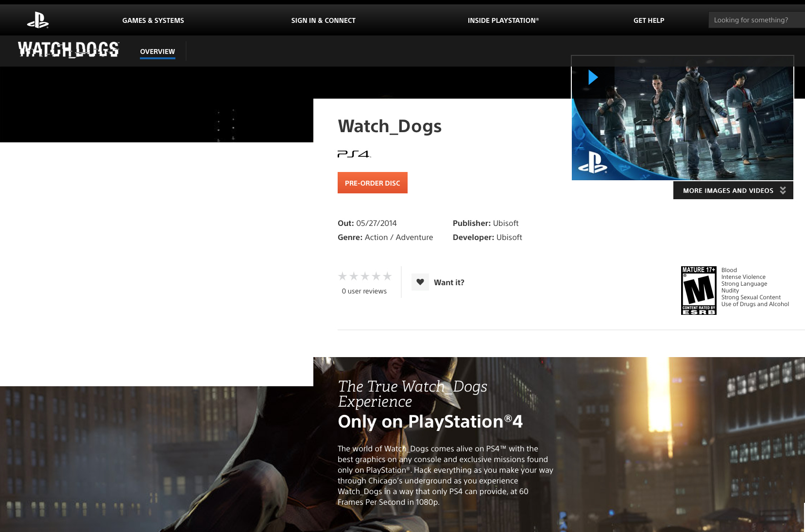Open the Get Help menu

coord(649,20)
